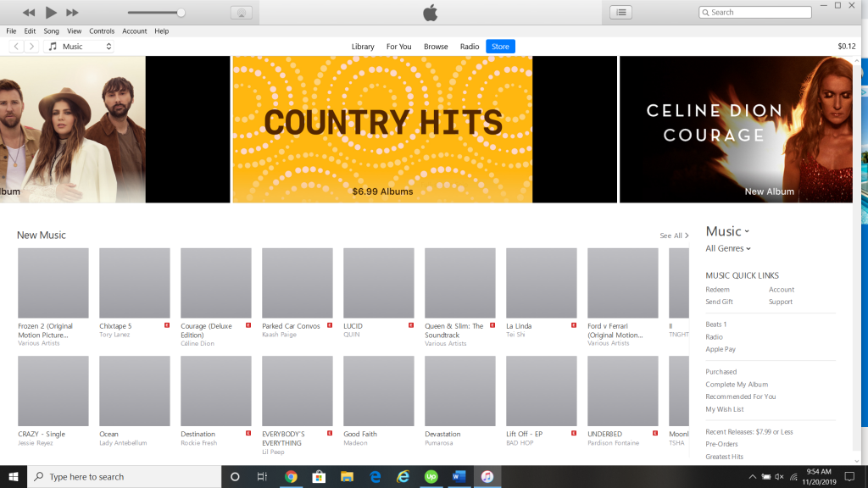Open the Music media picker dropdown
The image size is (868, 488).
click(79, 47)
